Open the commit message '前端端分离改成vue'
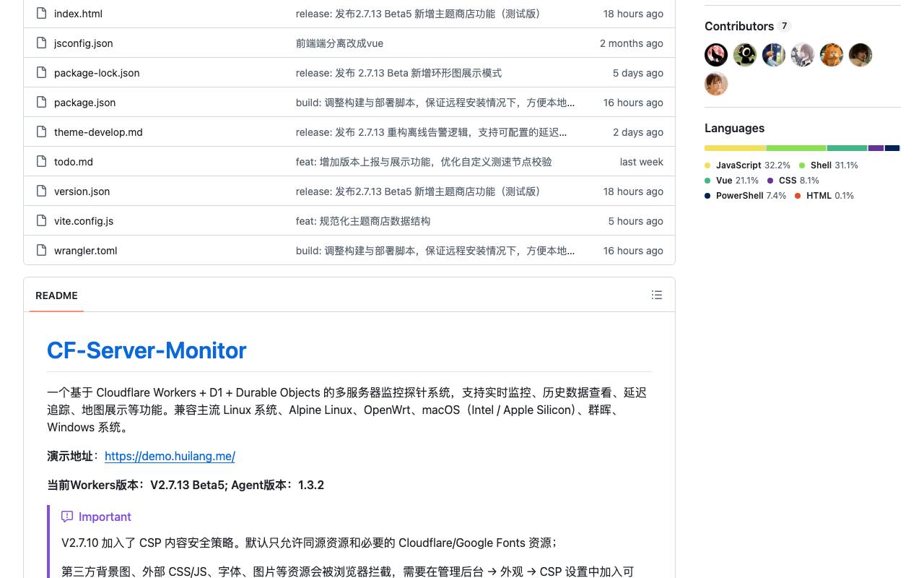Image resolution: width=924 pixels, height=578 pixels. (x=339, y=43)
